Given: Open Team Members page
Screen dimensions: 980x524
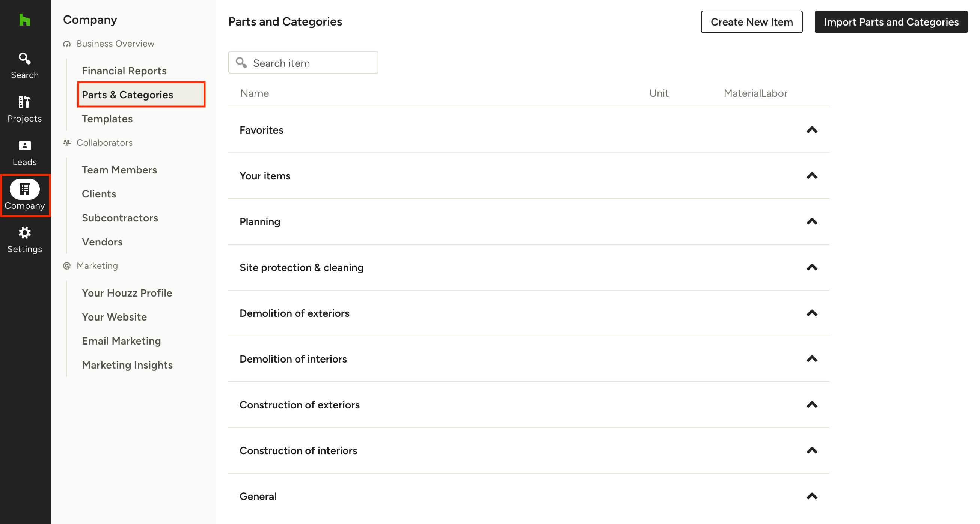Looking at the screenshot, I should (119, 170).
